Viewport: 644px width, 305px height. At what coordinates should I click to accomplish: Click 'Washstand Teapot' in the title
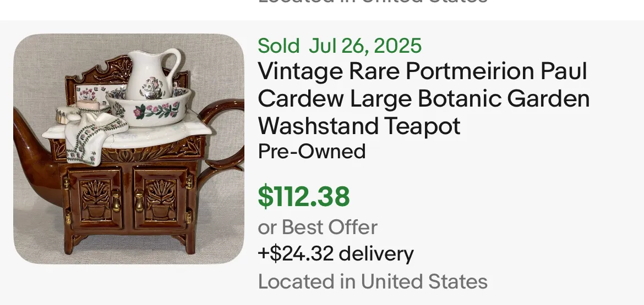coord(359,126)
